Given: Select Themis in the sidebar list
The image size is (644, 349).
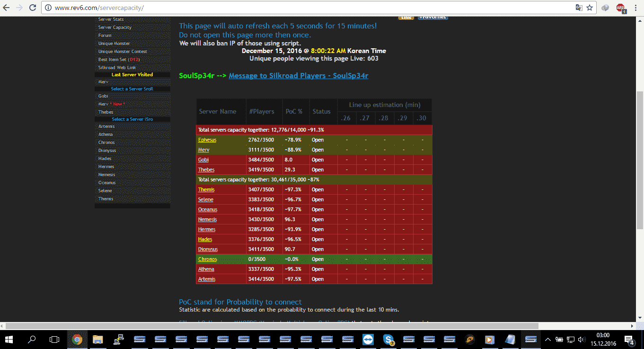Looking at the screenshot, I should click(x=106, y=199).
